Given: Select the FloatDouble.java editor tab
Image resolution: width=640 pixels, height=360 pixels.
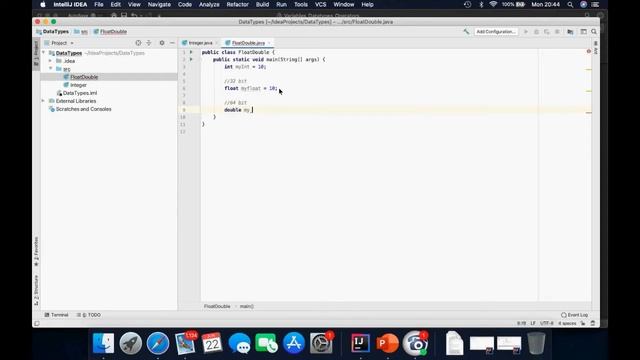Looking at the screenshot, I should [247, 43].
